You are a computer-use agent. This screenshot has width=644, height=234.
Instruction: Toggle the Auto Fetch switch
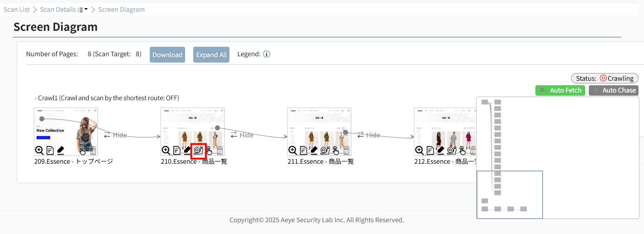[560, 90]
